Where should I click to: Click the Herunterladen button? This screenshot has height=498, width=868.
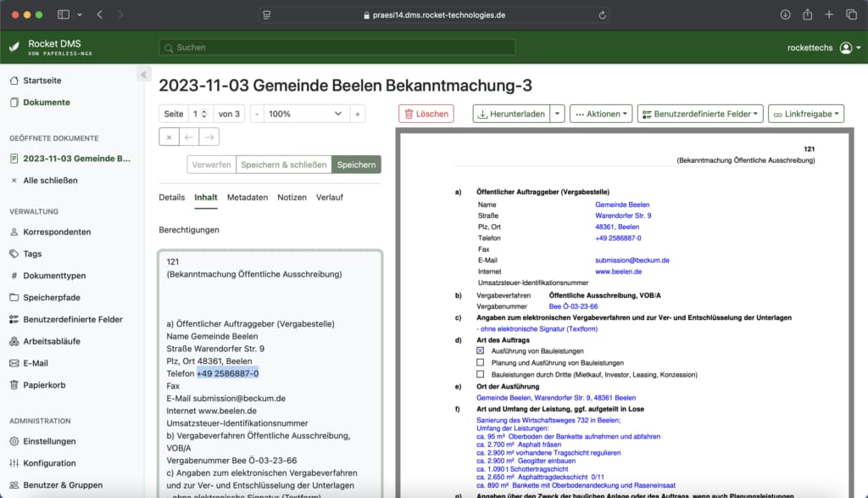pos(511,114)
